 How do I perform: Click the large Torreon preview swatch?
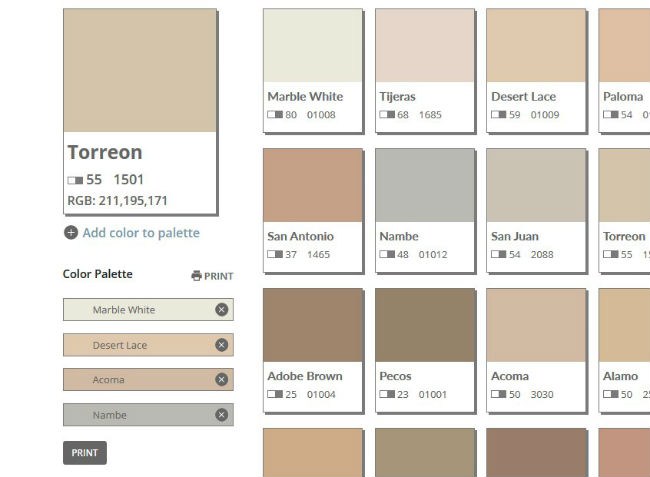140,70
